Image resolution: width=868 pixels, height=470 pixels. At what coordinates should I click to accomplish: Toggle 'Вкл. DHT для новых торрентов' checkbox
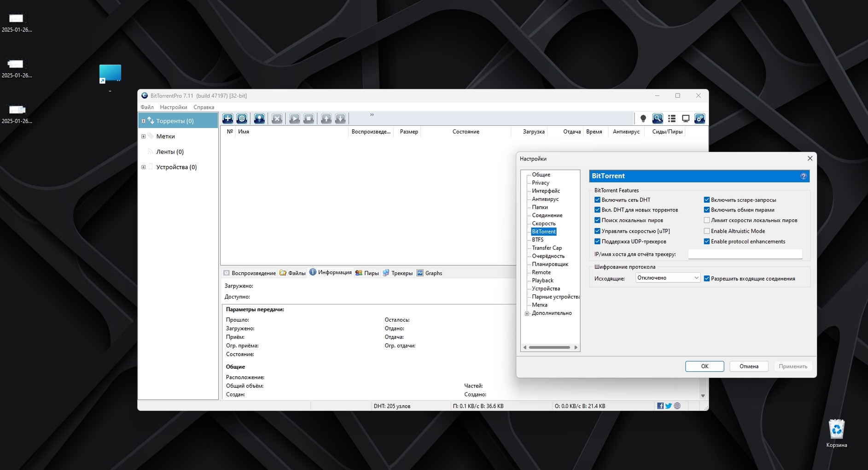(x=597, y=210)
